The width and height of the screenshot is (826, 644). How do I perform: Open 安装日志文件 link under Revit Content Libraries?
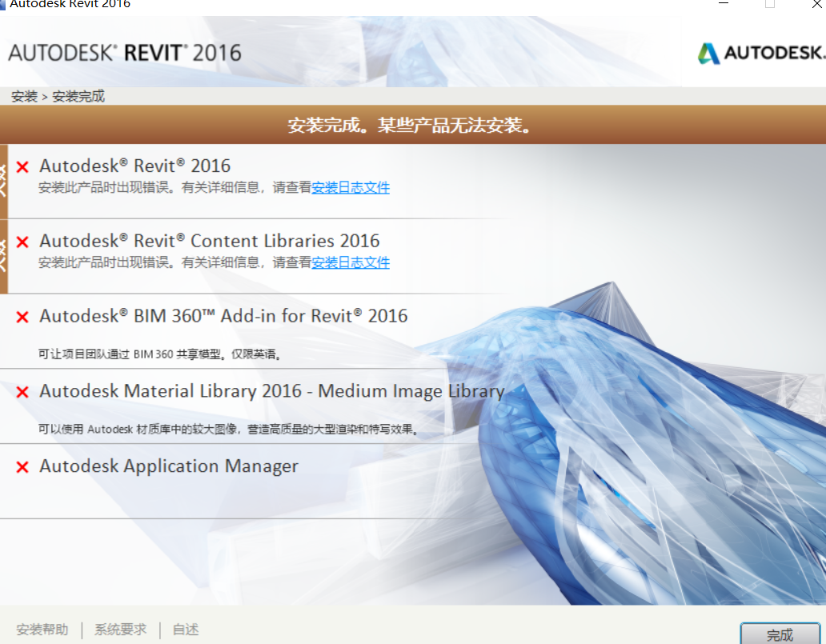351,262
